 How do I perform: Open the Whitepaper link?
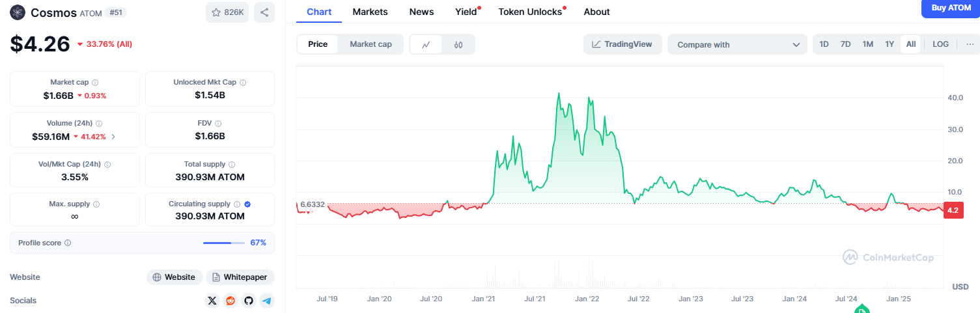(240, 277)
